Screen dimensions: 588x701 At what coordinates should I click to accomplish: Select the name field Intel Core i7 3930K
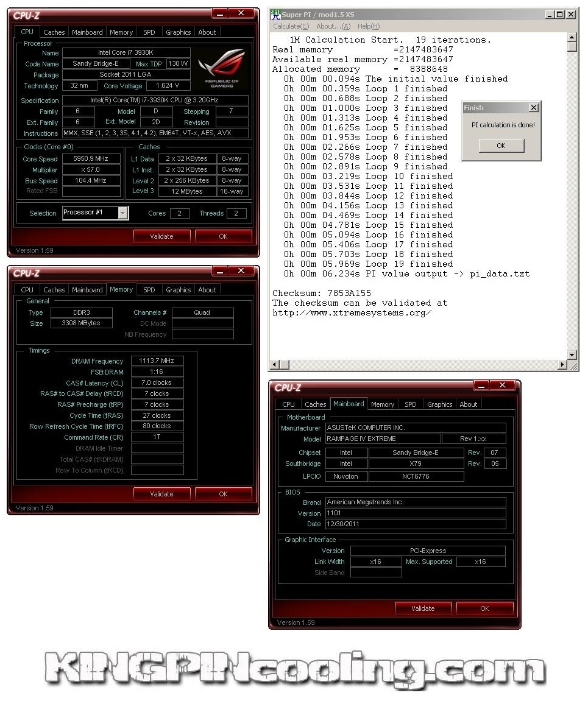click(126, 53)
